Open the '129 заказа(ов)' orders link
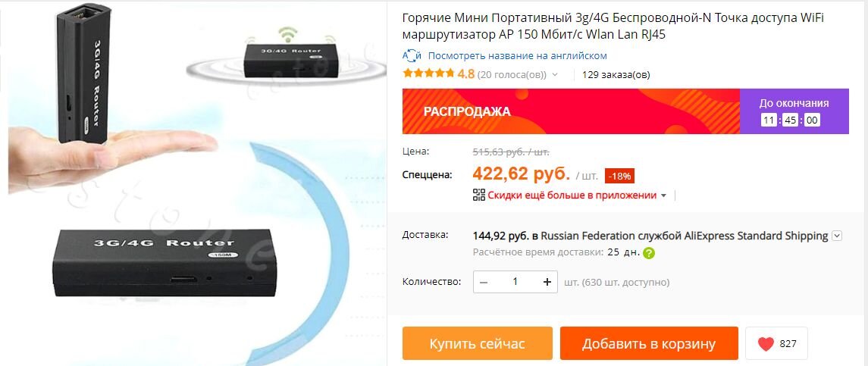The image size is (868, 366). (x=616, y=74)
